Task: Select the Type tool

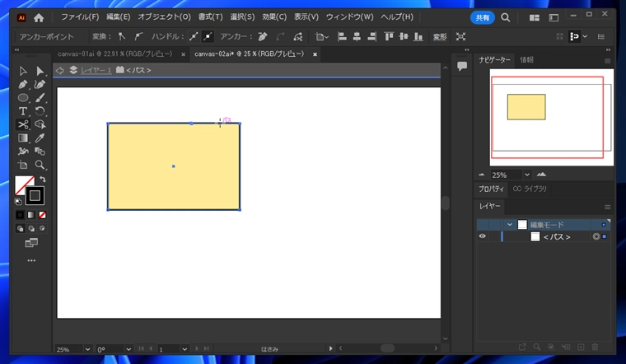Action: pos(23,111)
